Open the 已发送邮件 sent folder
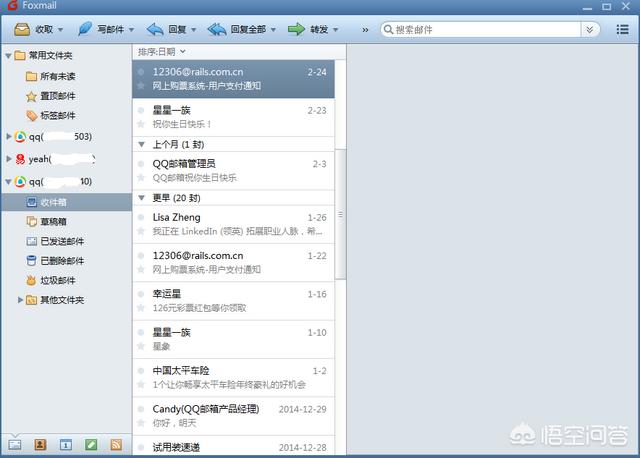Viewport: 640px width, 458px height. click(56, 241)
